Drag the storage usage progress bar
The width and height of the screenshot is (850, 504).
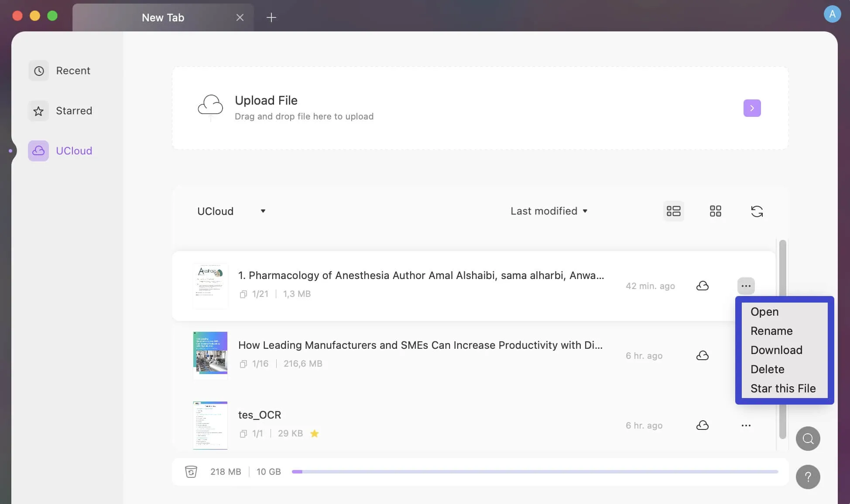pyautogui.click(x=534, y=472)
